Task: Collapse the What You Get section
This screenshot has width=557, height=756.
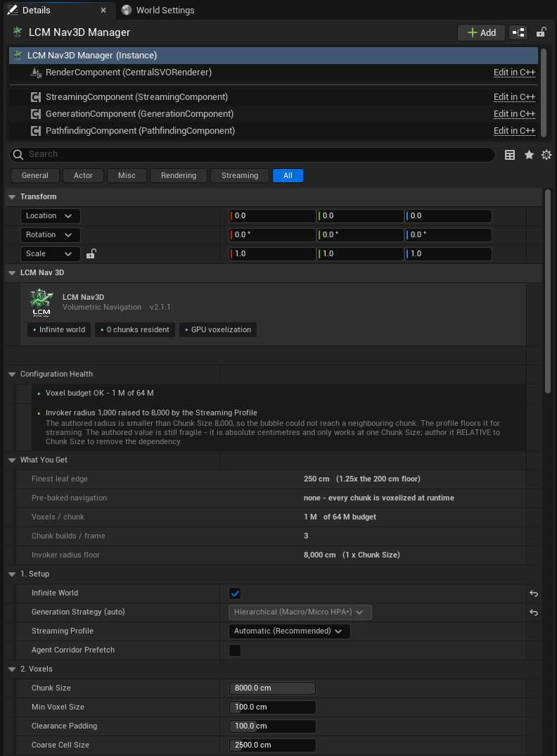Action: [12, 460]
